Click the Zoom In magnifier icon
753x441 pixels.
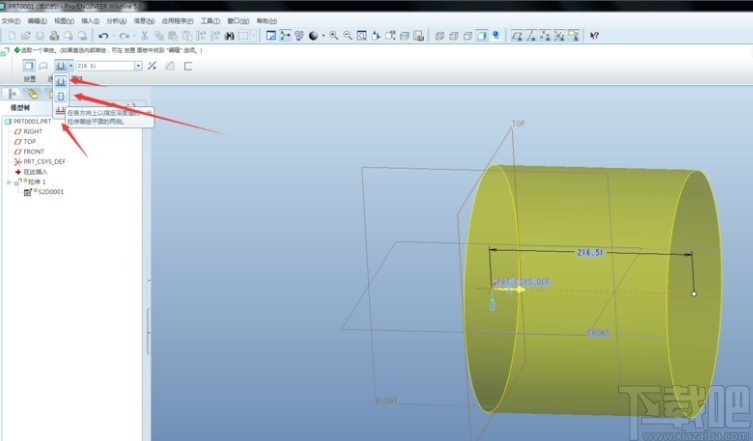click(x=335, y=36)
